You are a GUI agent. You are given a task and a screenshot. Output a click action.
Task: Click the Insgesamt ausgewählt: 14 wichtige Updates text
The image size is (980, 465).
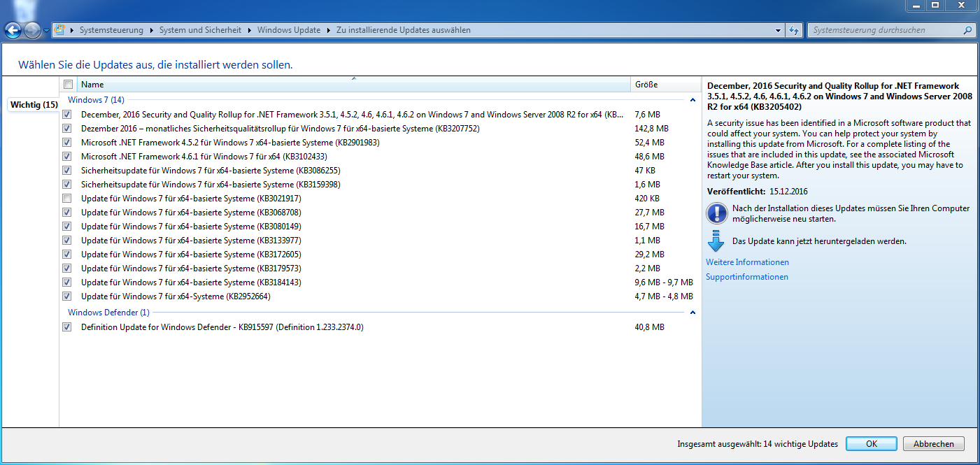coord(758,444)
